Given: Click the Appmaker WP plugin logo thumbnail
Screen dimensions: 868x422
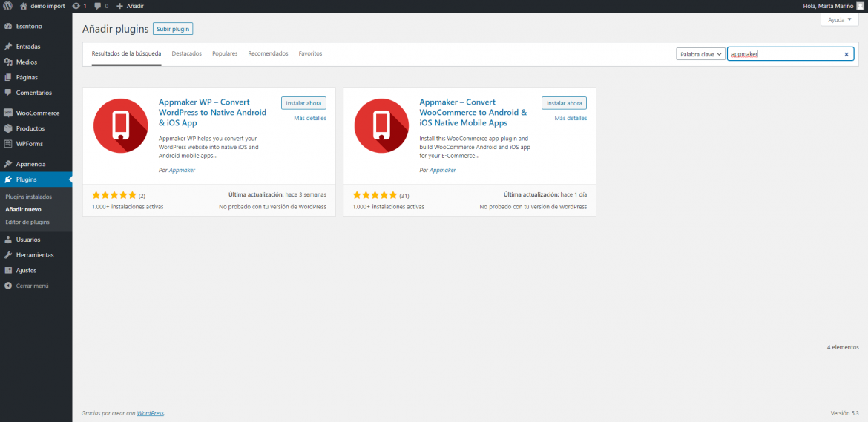Looking at the screenshot, I should pos(121,125).
